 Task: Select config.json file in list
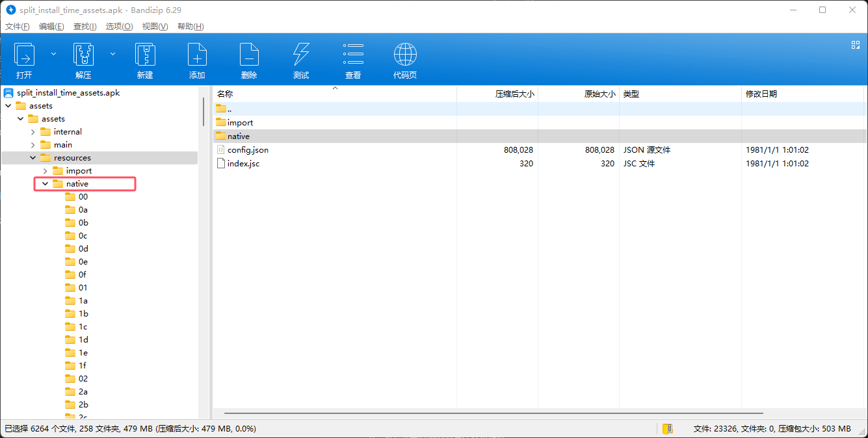(x=538, y=149)
